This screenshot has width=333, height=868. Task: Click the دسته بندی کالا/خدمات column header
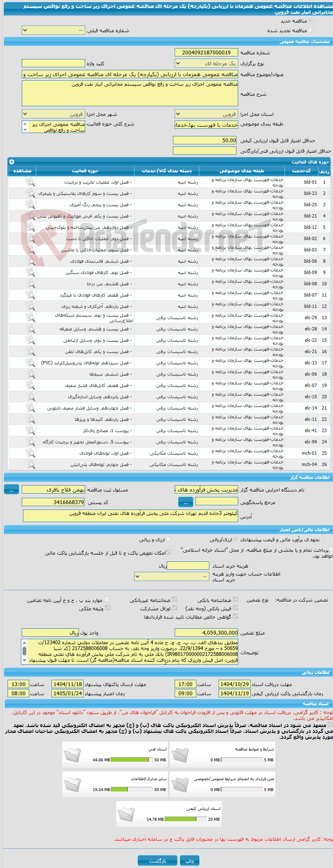point(167,171)
